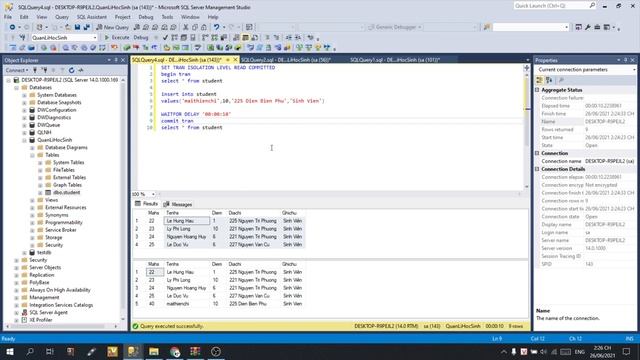Click the Open File icon

click(68, 27)
